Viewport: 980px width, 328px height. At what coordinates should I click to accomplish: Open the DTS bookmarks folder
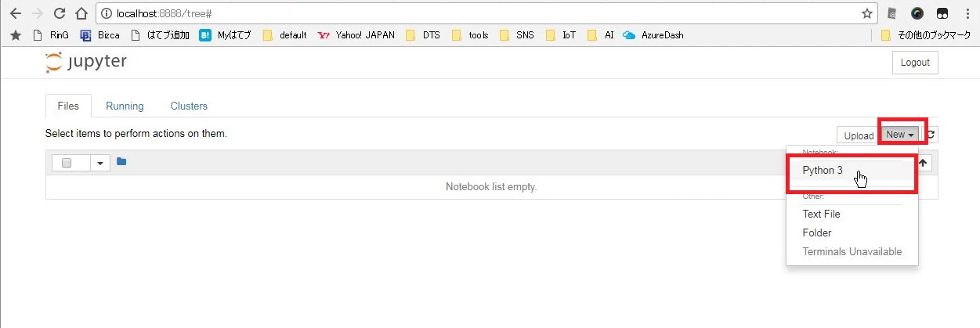pos(424,35)
